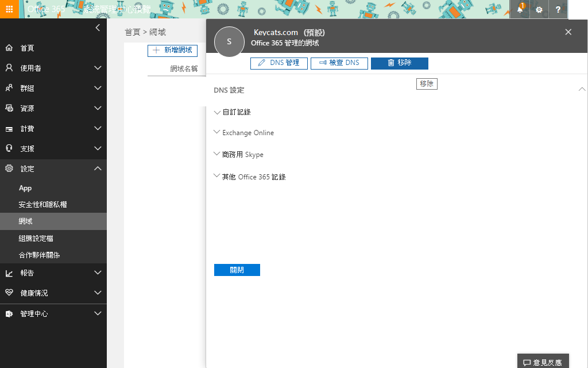
Task: Open 合作夥伴關係 page
Action: 40,255
